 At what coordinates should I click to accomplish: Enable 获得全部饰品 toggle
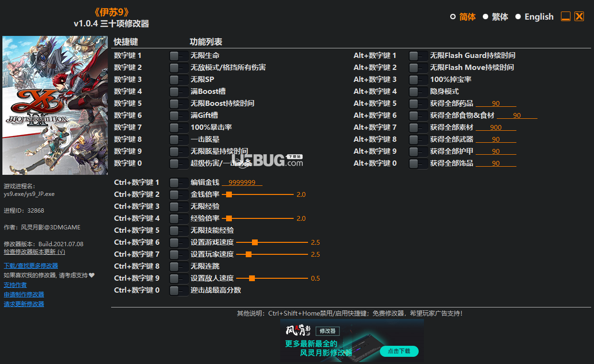(418, 164)
